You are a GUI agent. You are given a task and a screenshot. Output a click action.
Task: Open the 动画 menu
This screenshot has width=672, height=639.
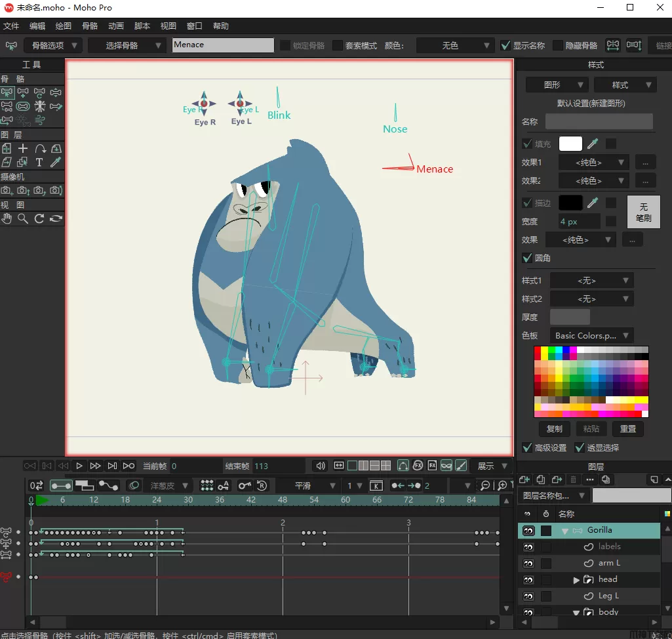click(116, 26)
